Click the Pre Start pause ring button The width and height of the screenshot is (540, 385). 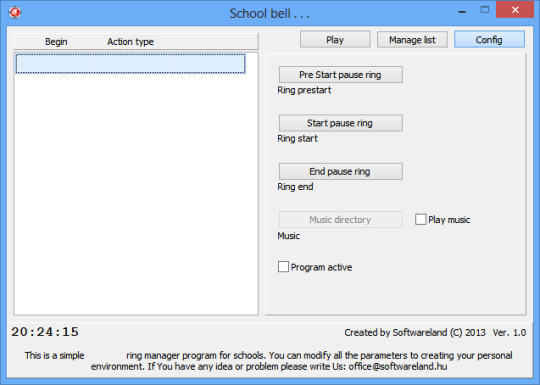[x=341, y=75]
